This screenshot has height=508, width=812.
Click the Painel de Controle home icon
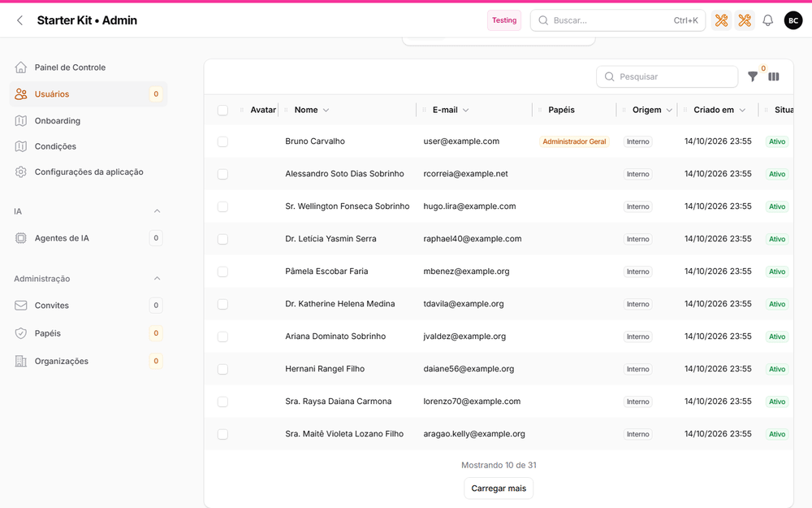pyautogui.click(x=21, y=67)
